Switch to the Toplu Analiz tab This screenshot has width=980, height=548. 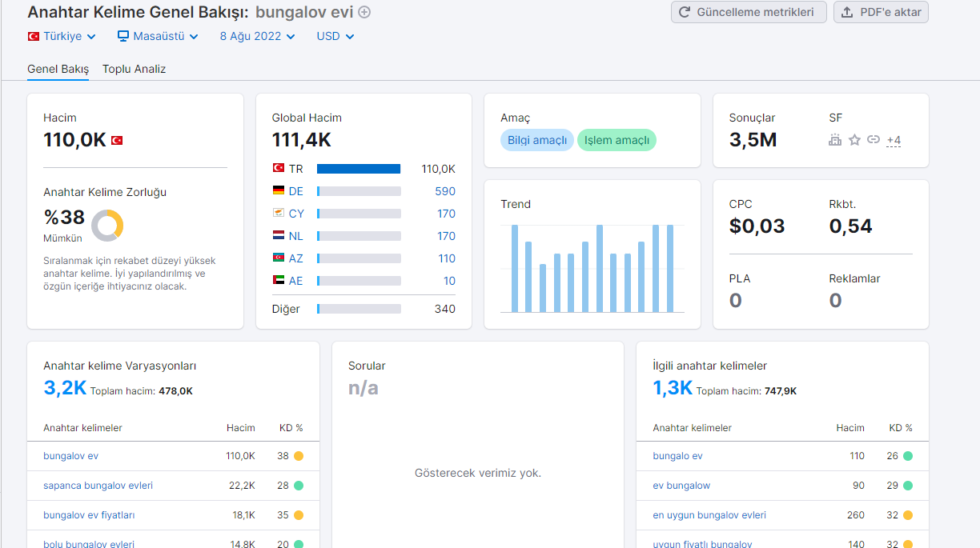pyautogui.click(x=134, y=69)
